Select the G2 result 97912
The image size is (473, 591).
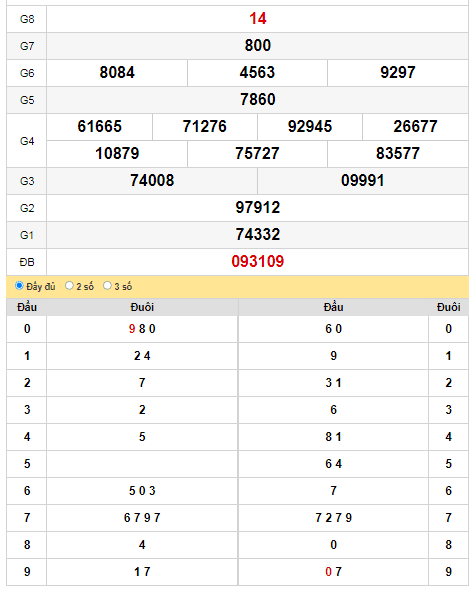(257, 208)
